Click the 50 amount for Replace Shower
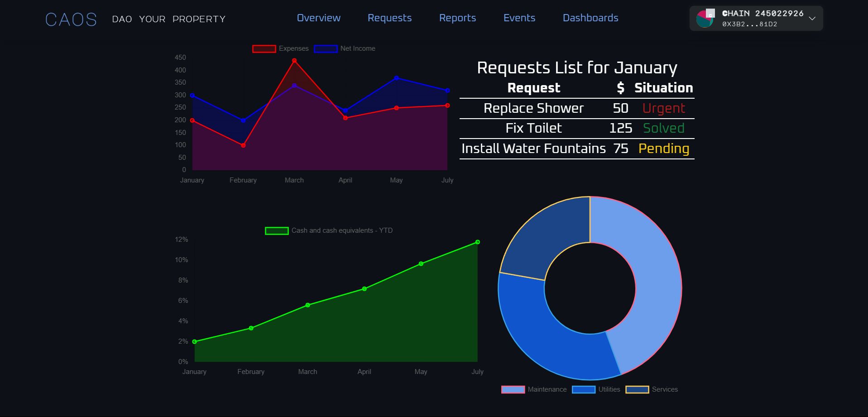868x417 pixels. pyautogui.click(x=621, y=109)
